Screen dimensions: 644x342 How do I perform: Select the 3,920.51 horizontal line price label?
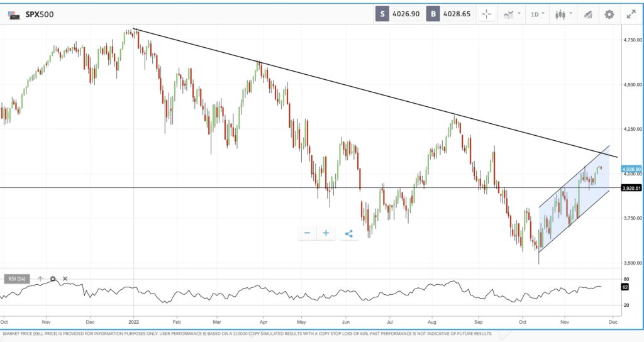631,187
